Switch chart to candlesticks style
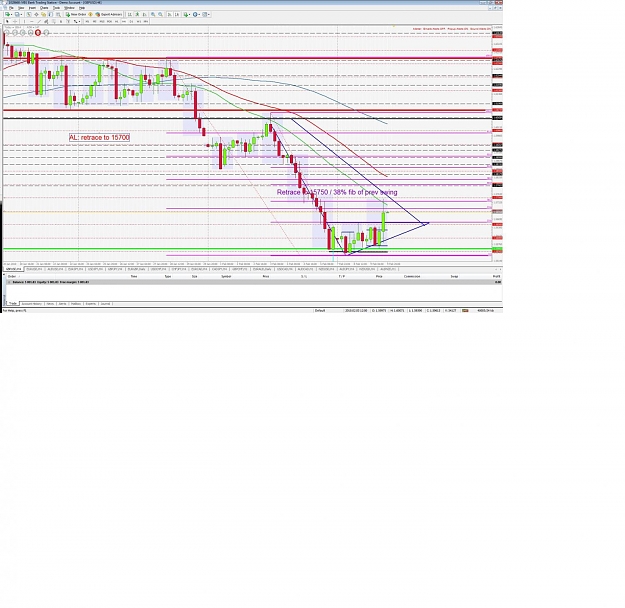The width and height of the screenshot is (625, 608). 138,14
